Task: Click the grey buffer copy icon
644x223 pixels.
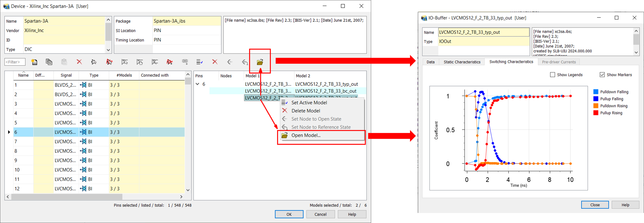Action: click(139, 62)
